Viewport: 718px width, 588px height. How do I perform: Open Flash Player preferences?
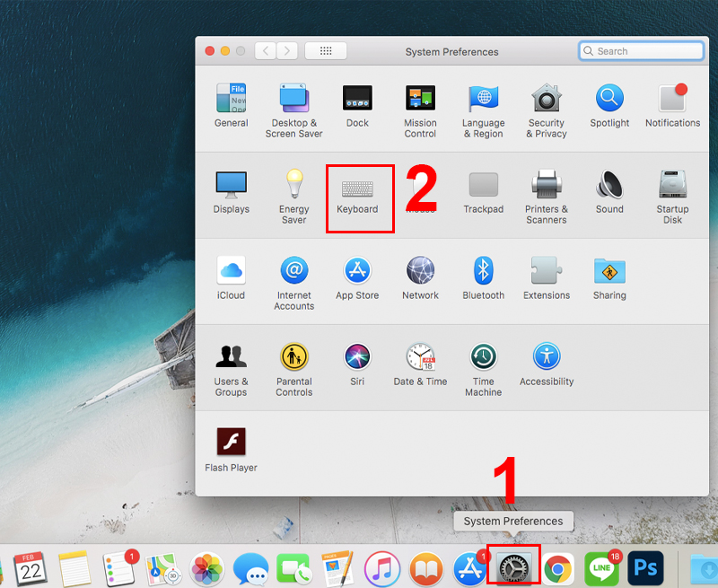point(231,442)
